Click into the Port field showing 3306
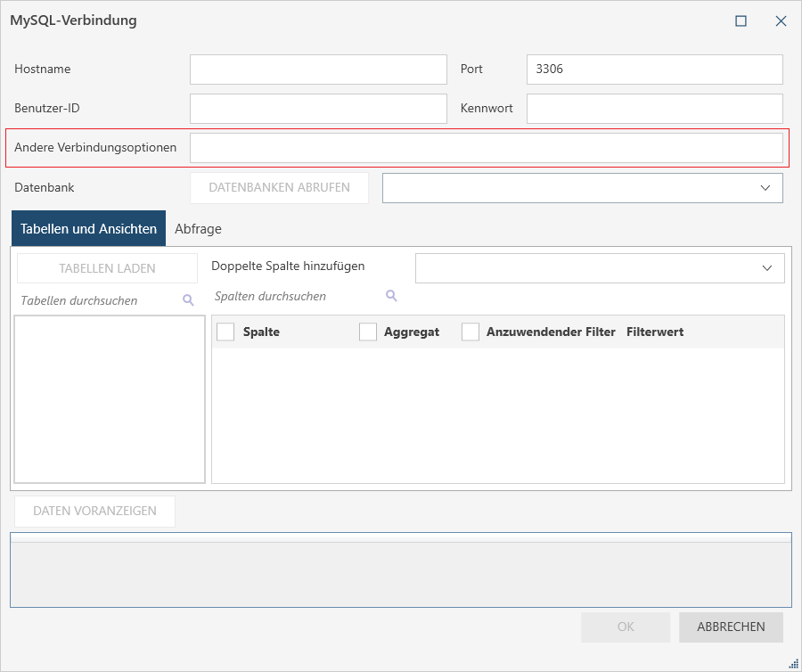Screen dimensions: 802x672 (x=654, y=70)
